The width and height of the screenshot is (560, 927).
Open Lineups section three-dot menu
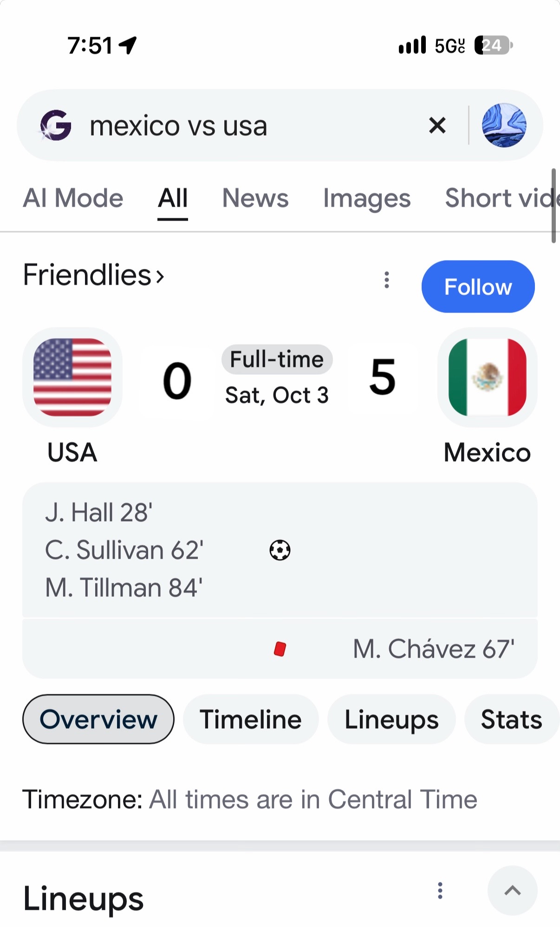coord(440,890)
